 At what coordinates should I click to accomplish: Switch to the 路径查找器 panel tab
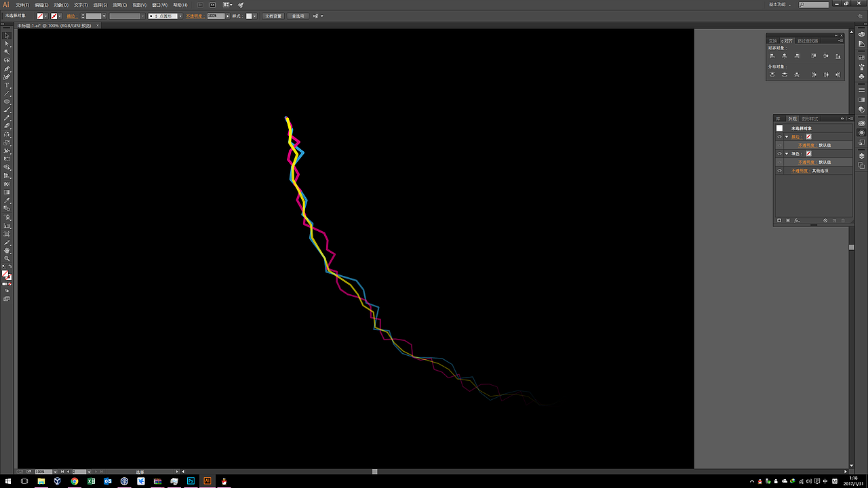[807, 41]
